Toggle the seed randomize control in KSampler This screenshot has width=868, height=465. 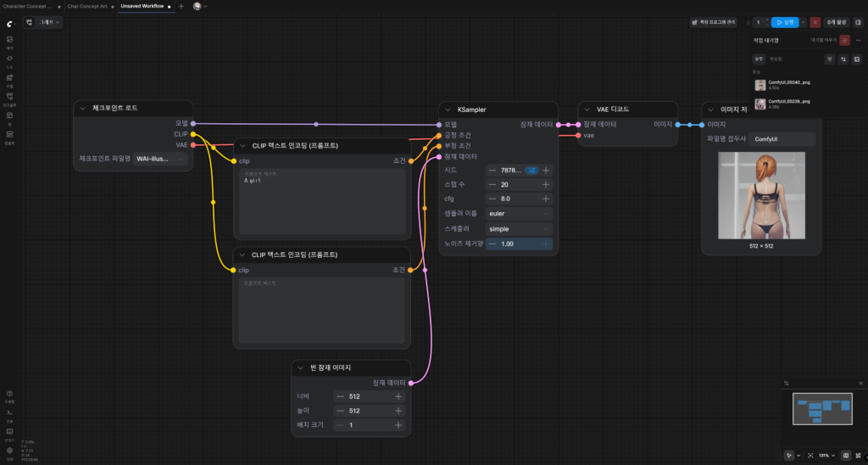(531, 171)
